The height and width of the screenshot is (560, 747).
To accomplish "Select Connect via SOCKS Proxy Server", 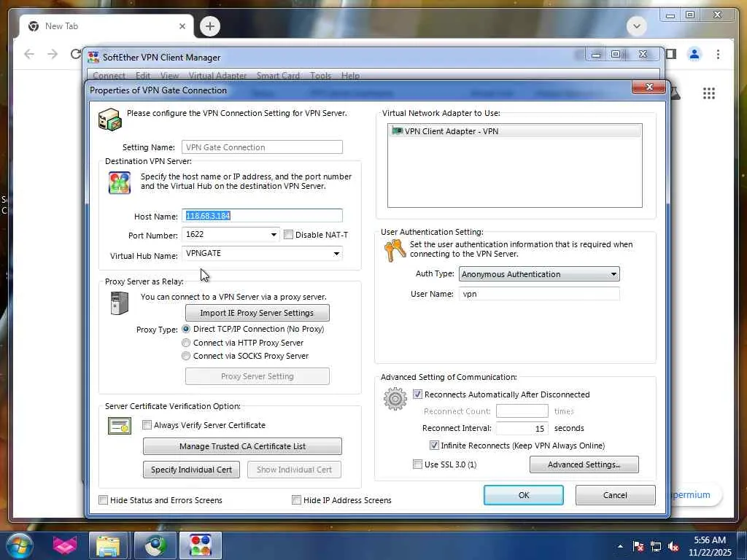I will point(186,356).
